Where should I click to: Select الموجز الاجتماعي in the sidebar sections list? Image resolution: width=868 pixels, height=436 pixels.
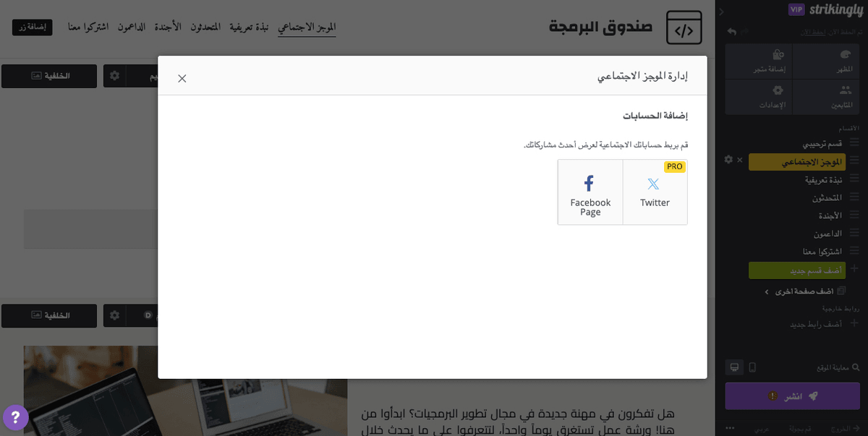click(796, 162)
